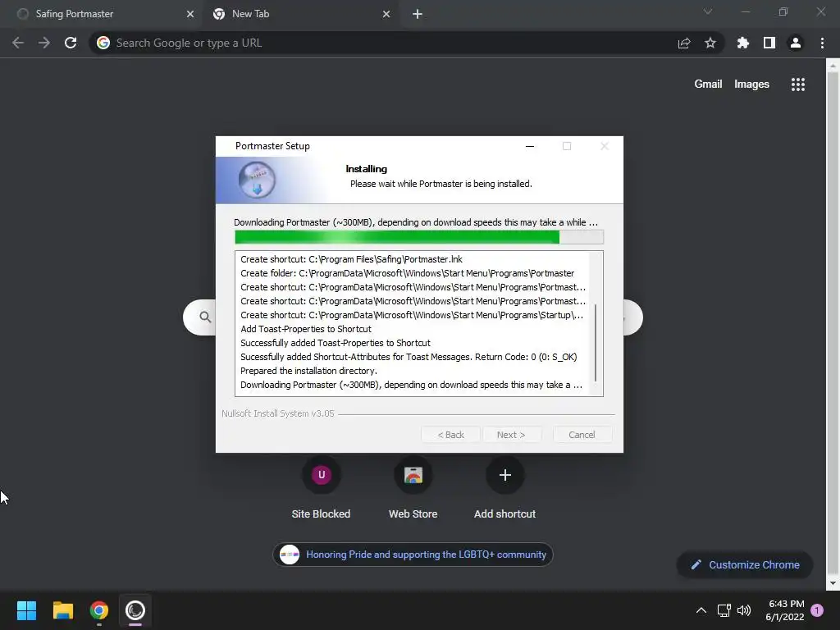The height and width of the screenshot is (630, 840).
Task: Share this page from address bar
Action: coord(684,43)
